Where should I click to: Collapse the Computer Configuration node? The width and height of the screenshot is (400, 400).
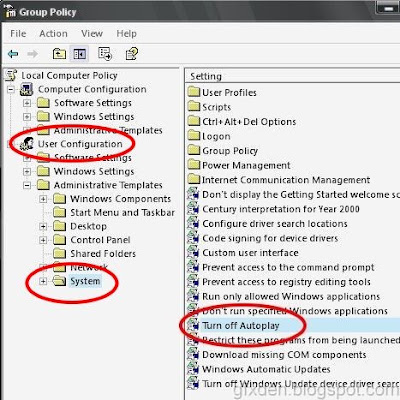point(11,89)
